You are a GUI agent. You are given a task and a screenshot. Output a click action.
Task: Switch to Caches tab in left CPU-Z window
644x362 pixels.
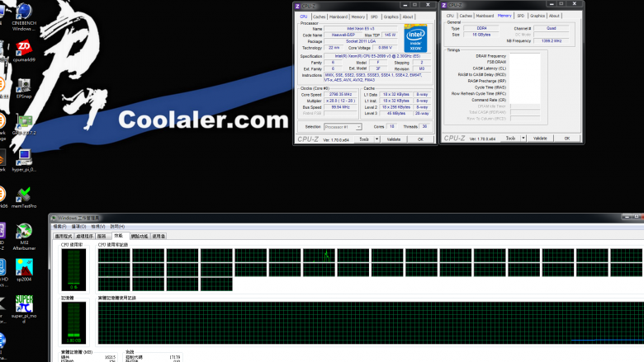(x=319, y=16)
